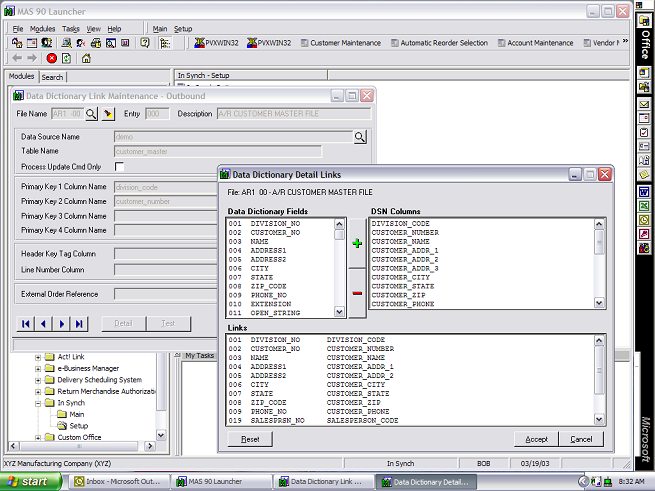Image resolution: width=655 pixels, height=491 pixels.
Task: Open the View menu
Action: point(94,29)
